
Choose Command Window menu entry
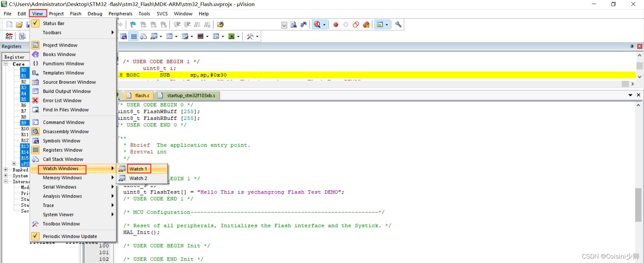pos(73,122)
